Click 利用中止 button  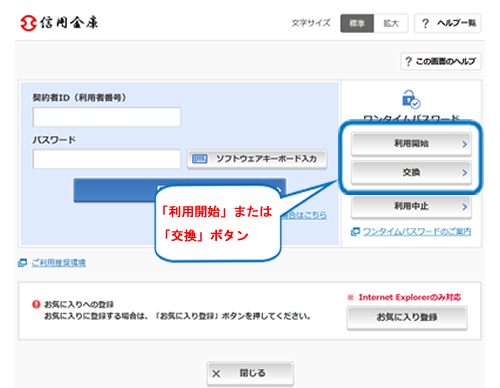(x=411, y=207)
